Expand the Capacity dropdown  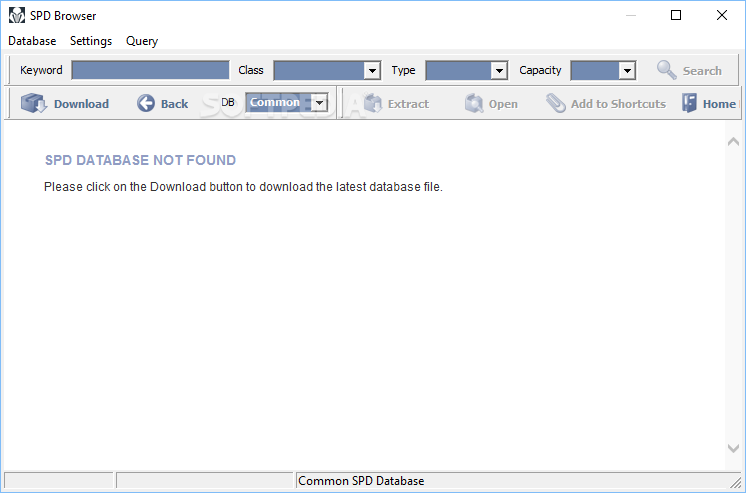point(627,70)
